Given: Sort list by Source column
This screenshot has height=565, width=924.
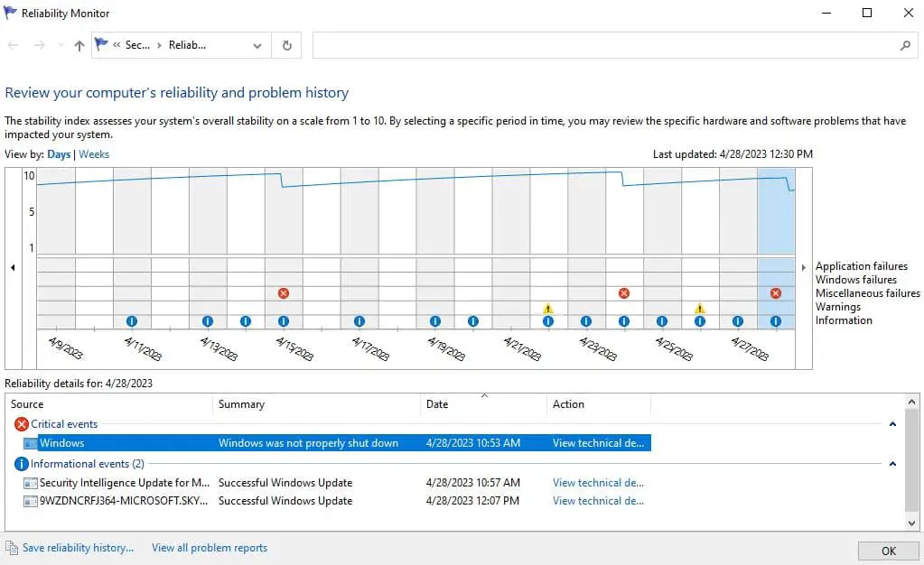Looking at the screenshot, I should pyautogui.click(x=109, y=404).
